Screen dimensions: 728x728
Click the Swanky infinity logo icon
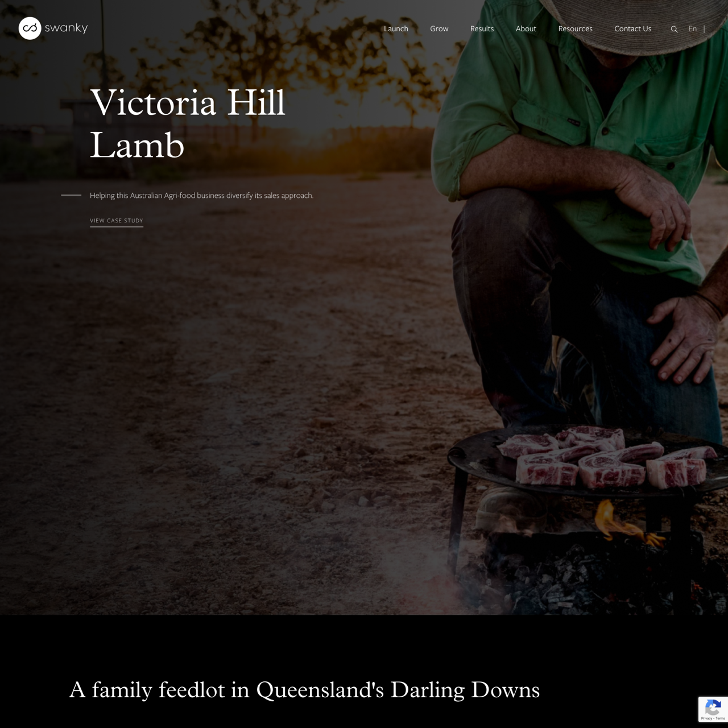30,28
